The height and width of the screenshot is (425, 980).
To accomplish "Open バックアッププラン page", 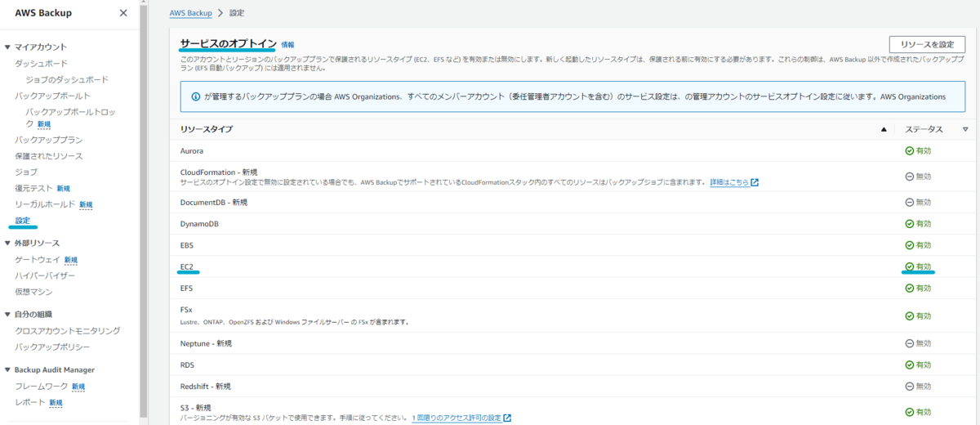I will (49, 140).
